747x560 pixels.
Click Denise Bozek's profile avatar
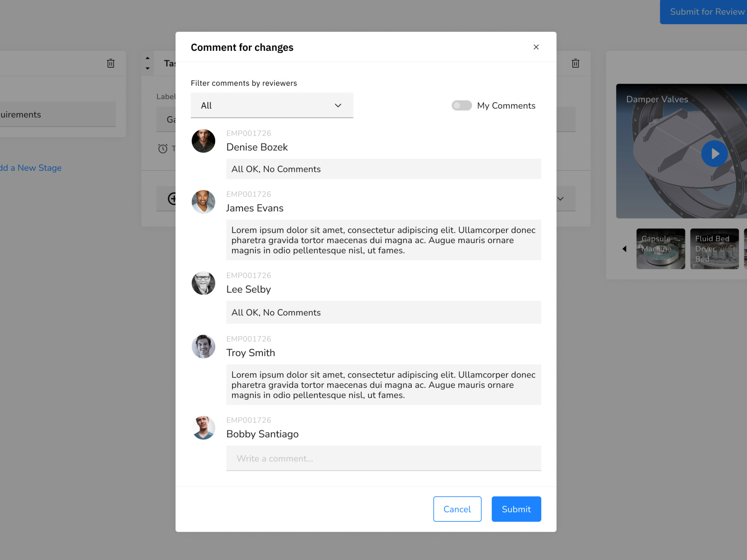[203, 141]
